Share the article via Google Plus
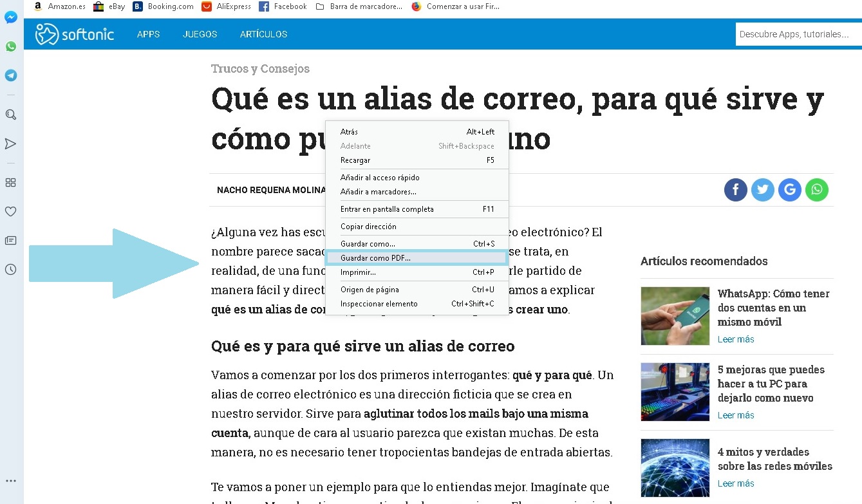 789,190
